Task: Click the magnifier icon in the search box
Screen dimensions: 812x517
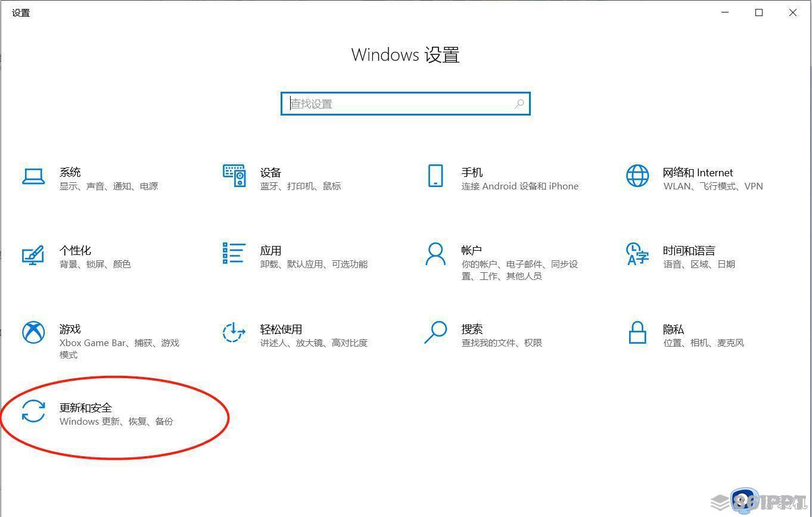Action: (519, 104)
